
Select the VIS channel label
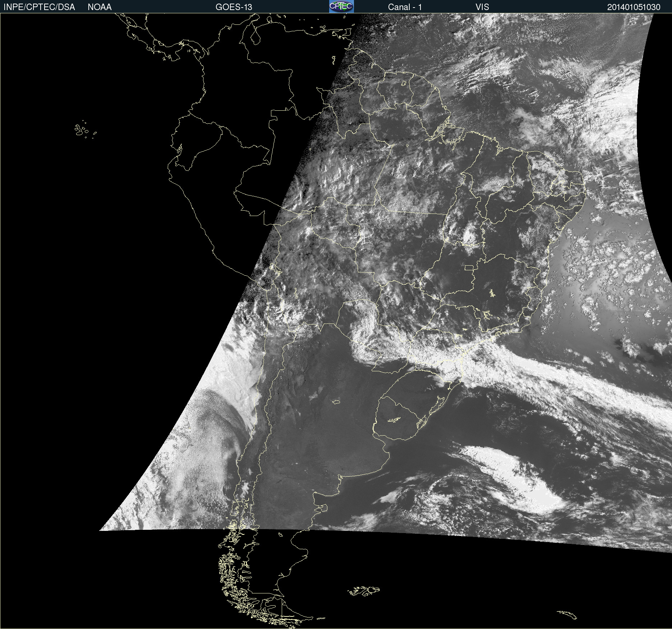pyautogui.click(x=482, y=7)
